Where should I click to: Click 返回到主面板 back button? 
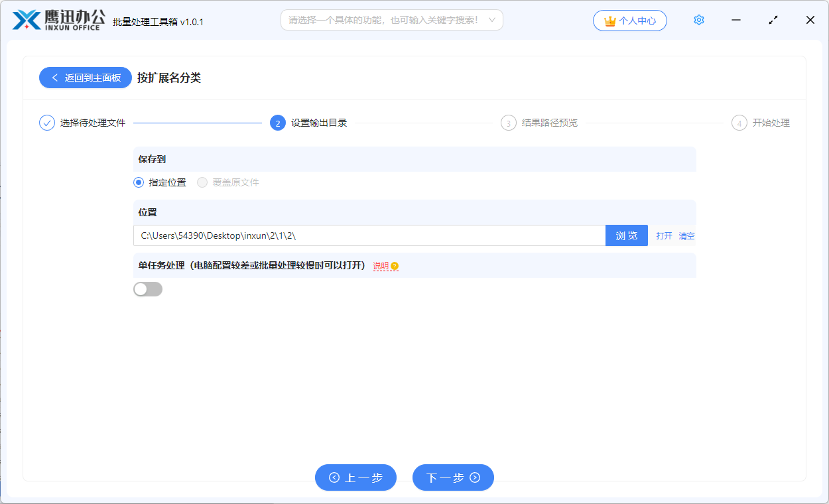(x=86, y=78)
